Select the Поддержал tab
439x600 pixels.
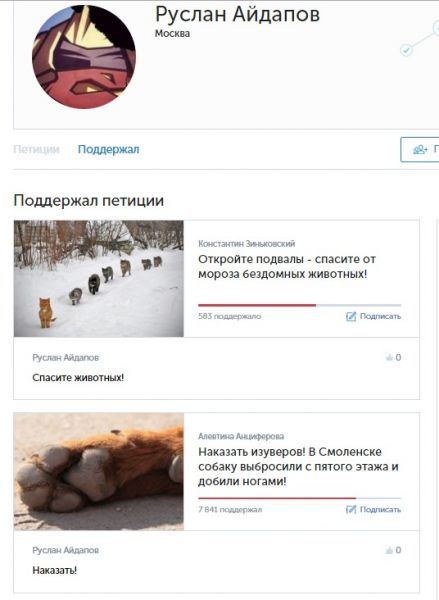click(108, 149)
